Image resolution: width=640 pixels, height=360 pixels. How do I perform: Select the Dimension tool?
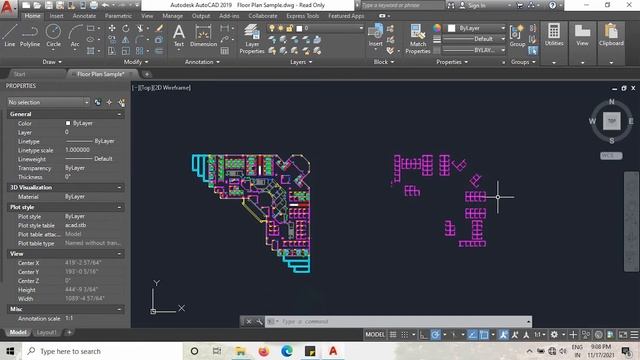tap(203, 35)
